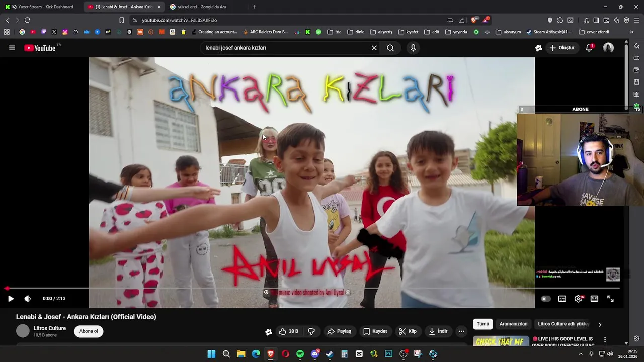644x362 pixels.
Task: Open the browser extensions puzzle icon
Action: [560, 20]
